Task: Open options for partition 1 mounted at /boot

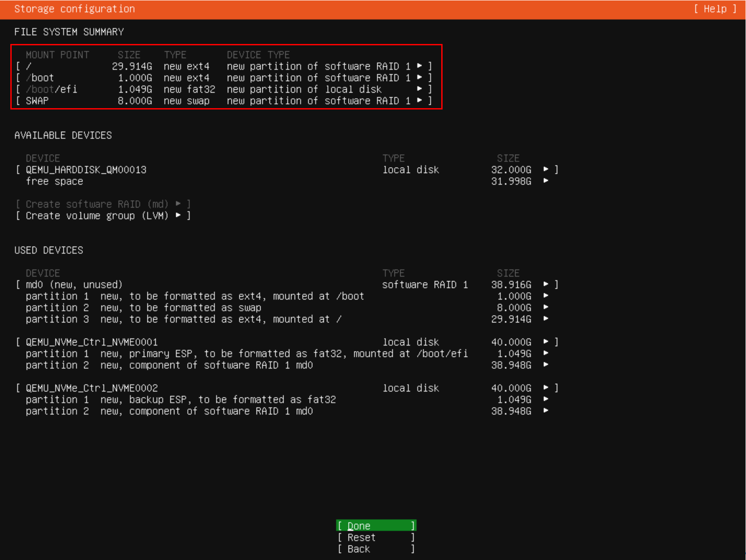Action: [546, 296]
